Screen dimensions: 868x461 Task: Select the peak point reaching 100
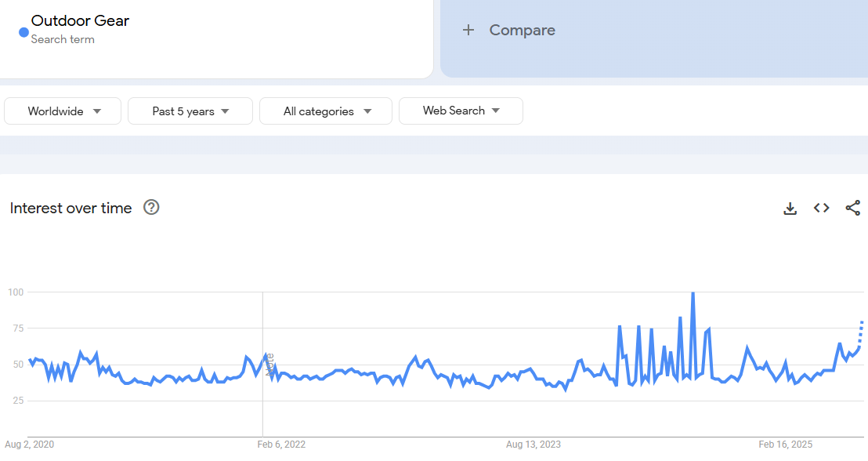tap(693, 293)
